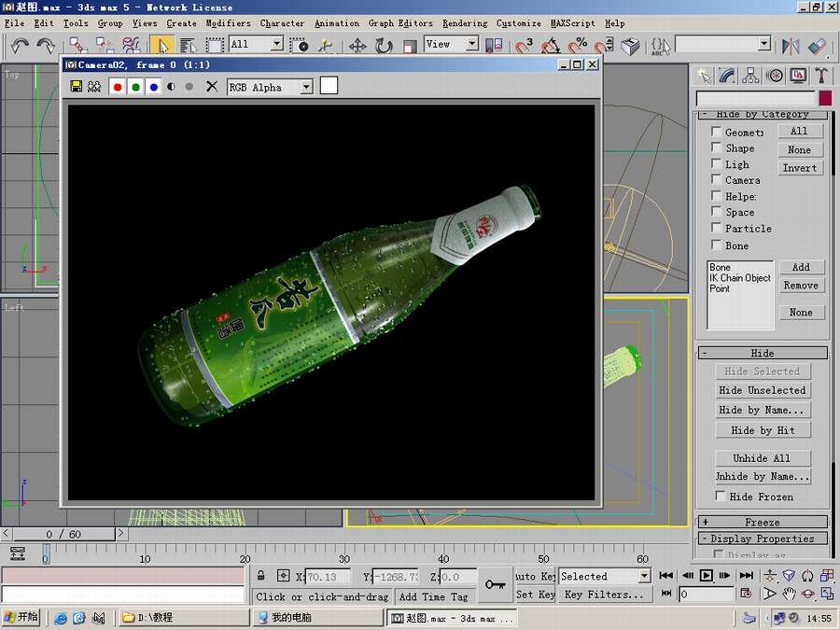840x630 pixels.
Task: Check the Particle Systems hide category box
Action: click(x=716, y=228)
